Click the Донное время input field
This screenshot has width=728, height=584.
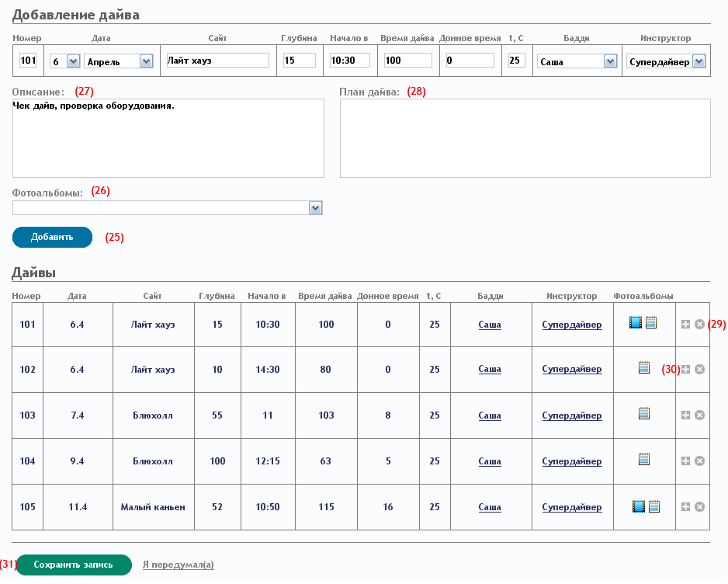(x=470, y=60)
